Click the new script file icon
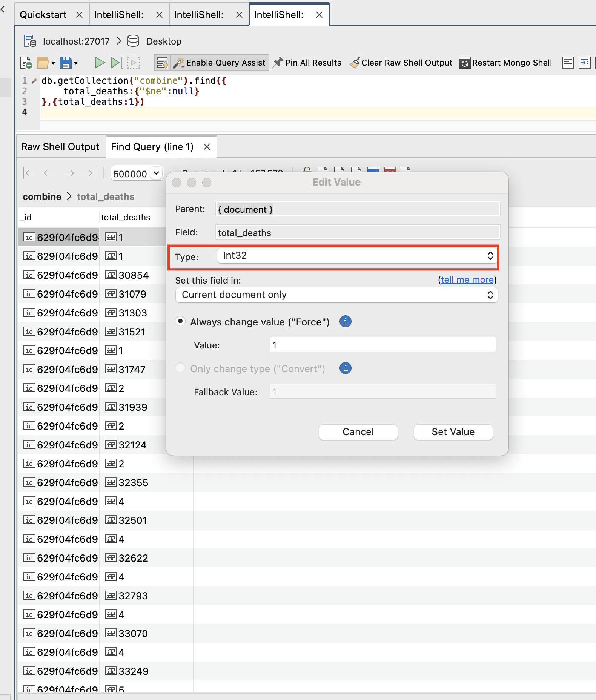This screenshot has height=700, width=596. pyautogui.click(x=26, y=63)
